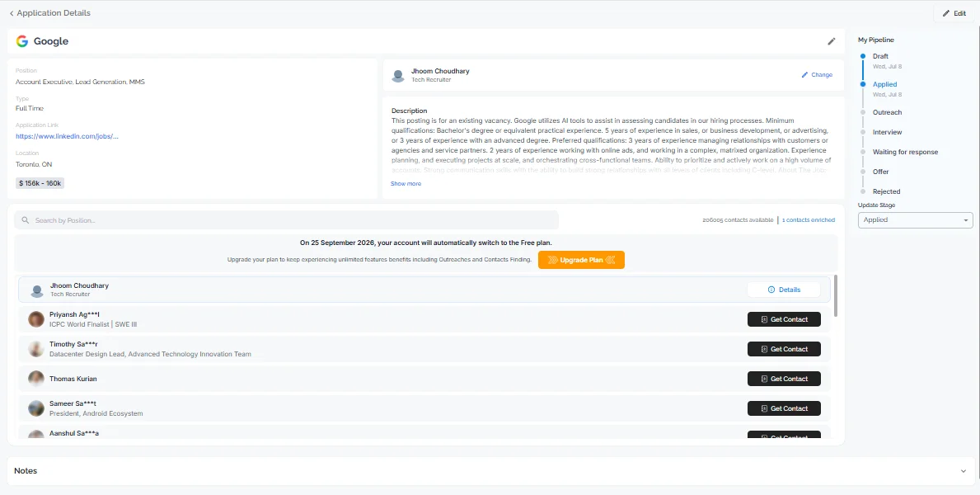Screen dimensions: 980x495
Task: Click the Description heading
Action: (x=410, y=111)
